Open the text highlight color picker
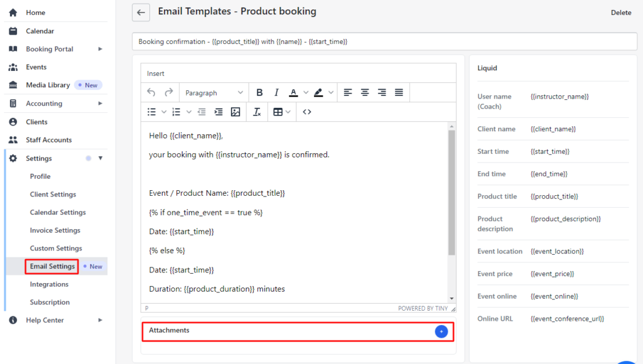 coord(322,92)
